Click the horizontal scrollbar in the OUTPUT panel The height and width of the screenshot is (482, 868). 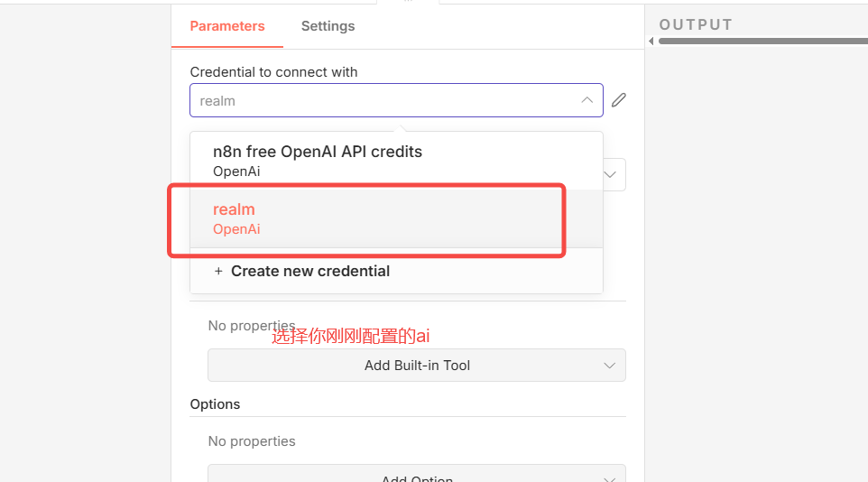pyautogui.click(x=762, y=41)
